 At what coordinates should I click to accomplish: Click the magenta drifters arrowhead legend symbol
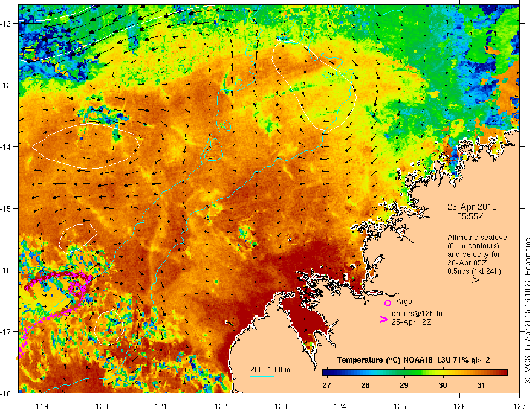coord(383,319)
